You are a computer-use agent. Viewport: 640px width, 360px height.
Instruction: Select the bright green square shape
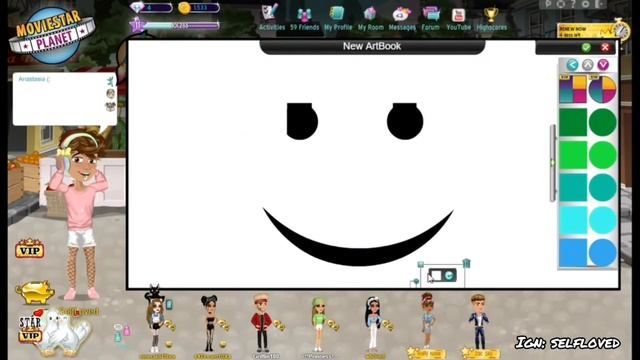pos(573,155)
